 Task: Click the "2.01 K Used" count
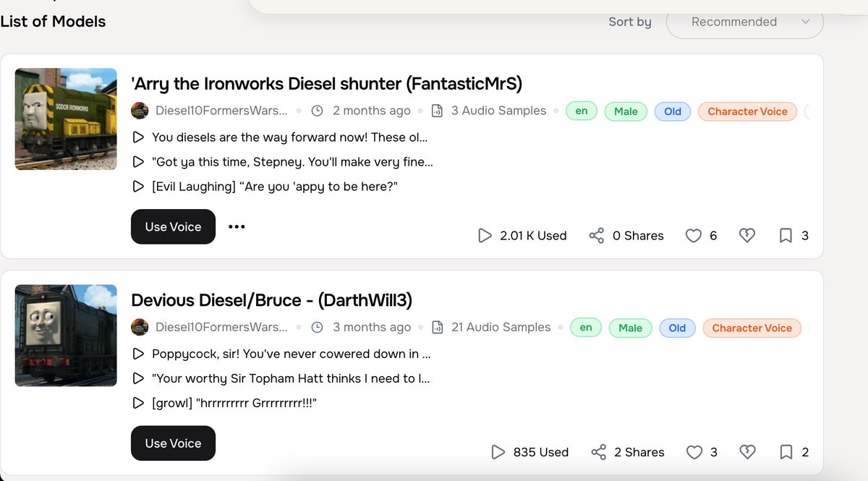(533, 236)
